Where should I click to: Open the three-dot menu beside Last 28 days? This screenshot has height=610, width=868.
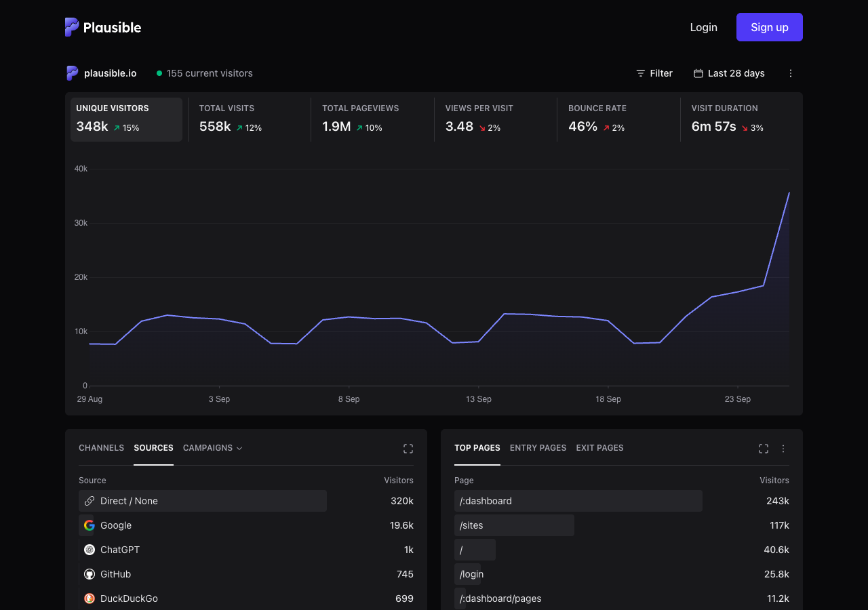791,73
